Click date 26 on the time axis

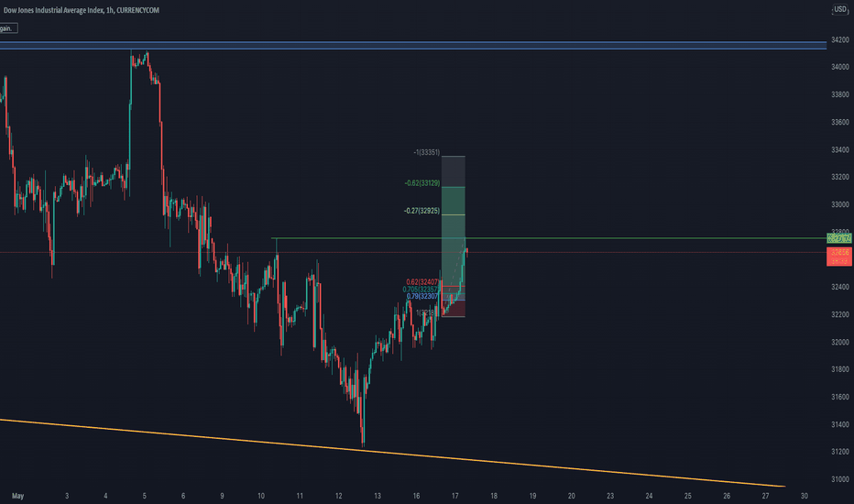click(x=727, y=496)
